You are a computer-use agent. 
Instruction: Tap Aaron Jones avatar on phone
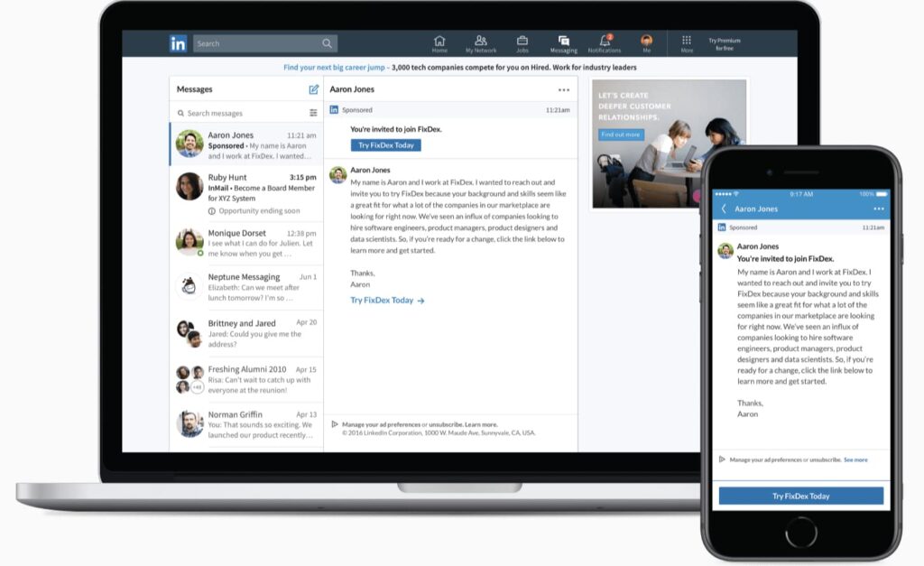click(725, 251)
